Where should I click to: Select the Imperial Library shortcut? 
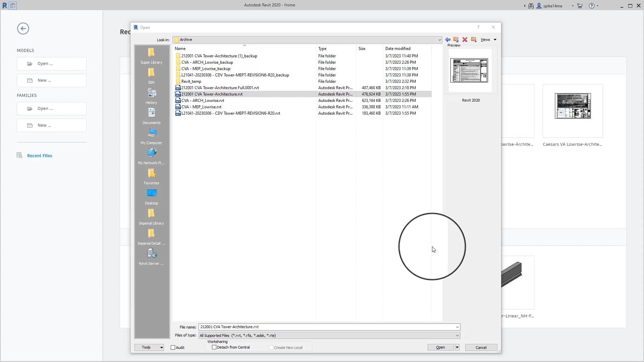pos(151,217)
